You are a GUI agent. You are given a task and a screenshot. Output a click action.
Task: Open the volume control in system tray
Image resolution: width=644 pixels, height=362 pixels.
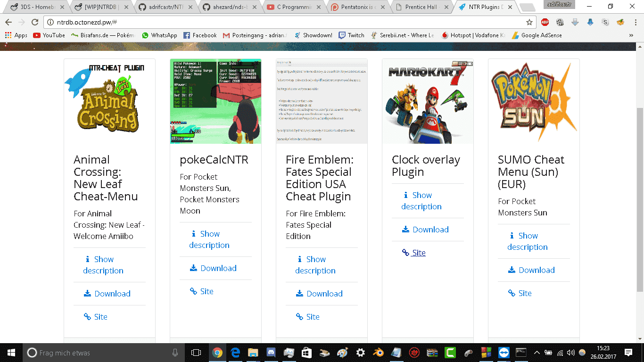pyautogui.click(x=571, y=353)
